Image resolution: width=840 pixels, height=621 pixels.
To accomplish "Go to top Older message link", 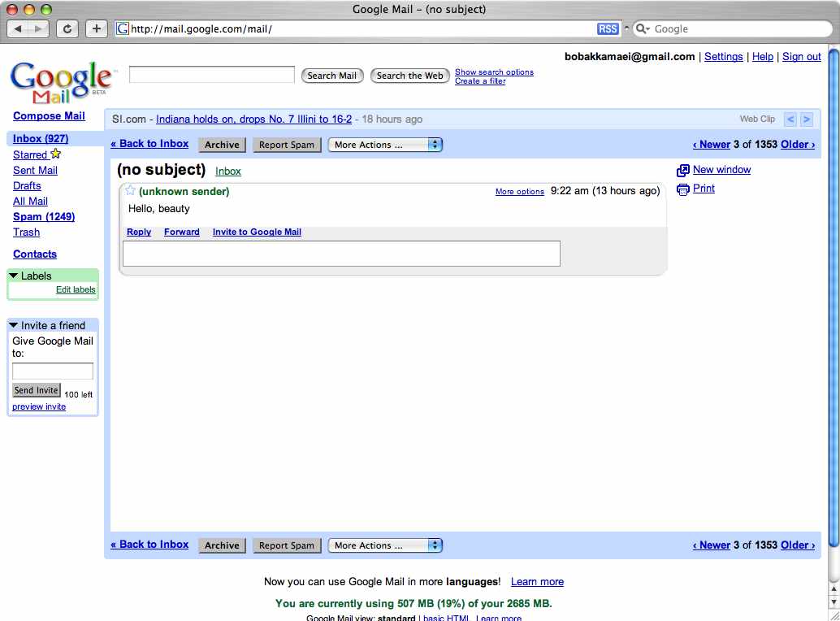I will click(798, 145).
